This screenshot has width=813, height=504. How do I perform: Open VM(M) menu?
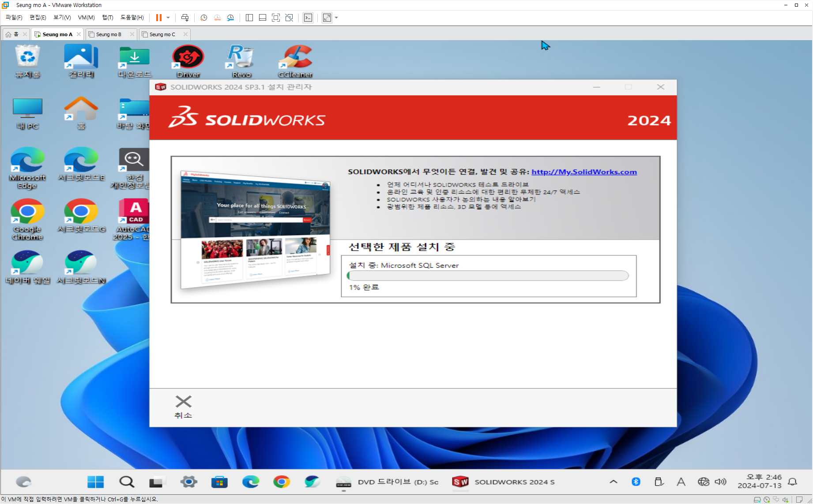(87, 18)
